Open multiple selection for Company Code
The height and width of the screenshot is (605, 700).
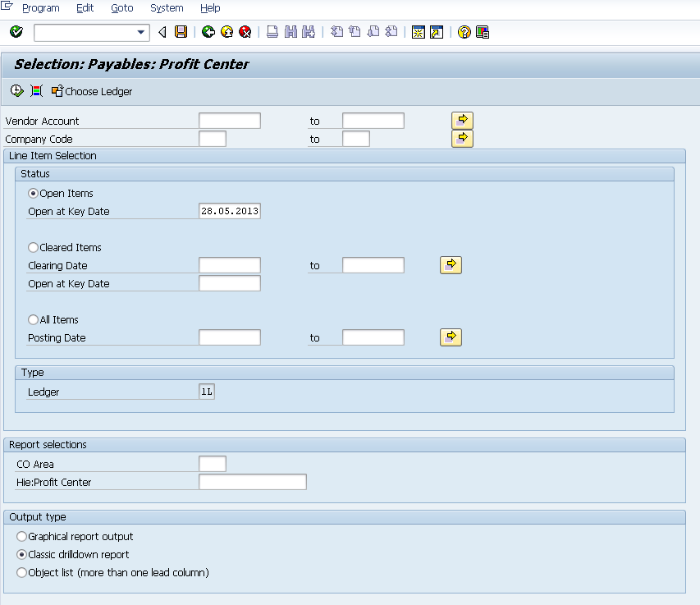463,139
